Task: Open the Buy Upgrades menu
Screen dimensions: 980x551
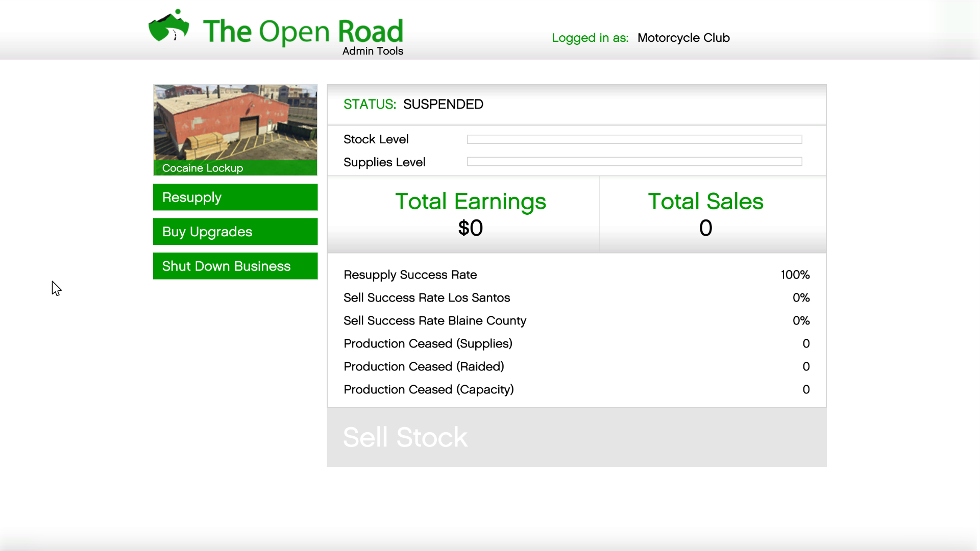Action: click(235, 232)
